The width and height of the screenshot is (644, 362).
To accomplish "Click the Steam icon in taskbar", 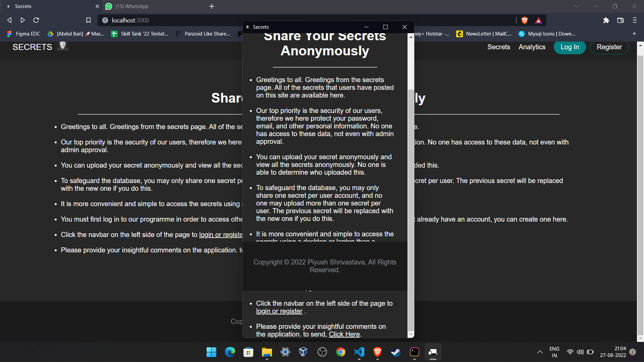I will [395, 352].
